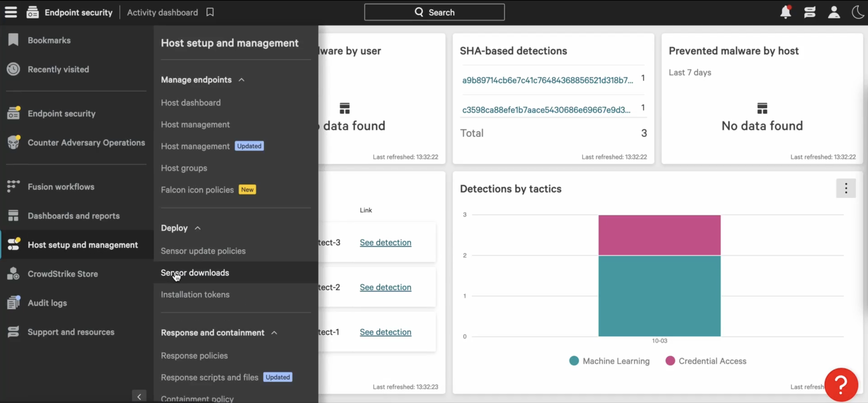Screen dimensions: 868x403
Task: Click the New badge beside Falcon icon policies
Action: click(x=247, y=189)
